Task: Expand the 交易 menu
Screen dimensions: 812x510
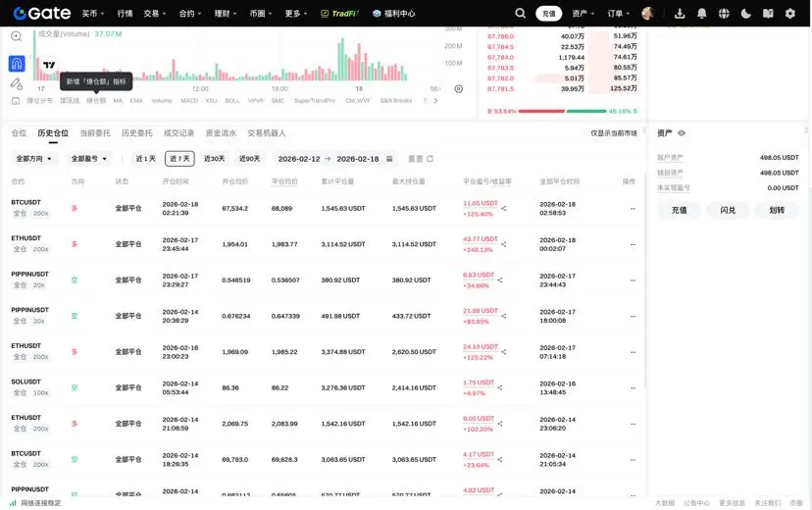Action: pyautogui.click(x=155, y=14)
